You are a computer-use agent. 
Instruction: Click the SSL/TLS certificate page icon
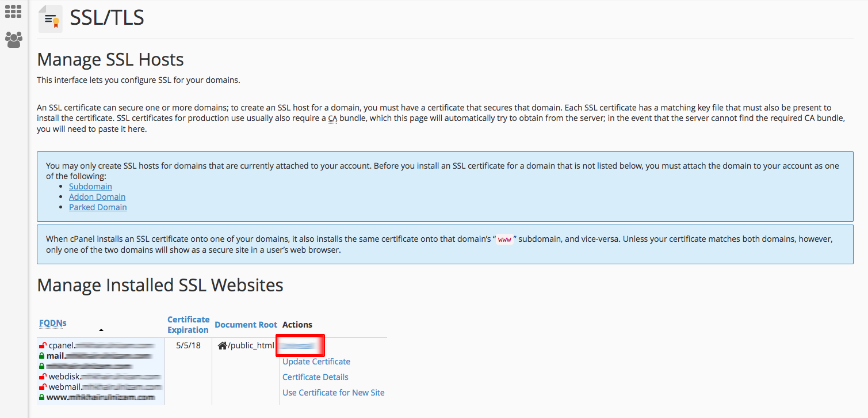point(50,19)
